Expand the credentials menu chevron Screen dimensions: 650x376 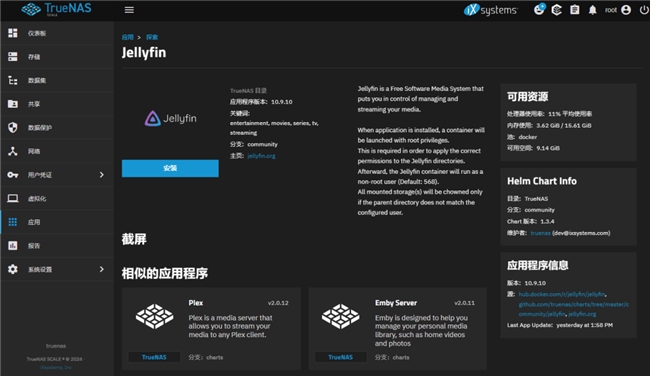(102, 175)
